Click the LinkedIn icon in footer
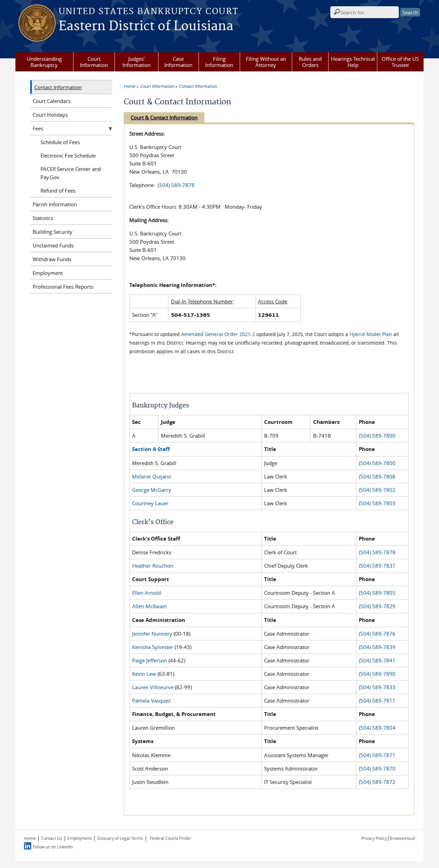Viewport: 439px width, 868px height. point(27,846)
